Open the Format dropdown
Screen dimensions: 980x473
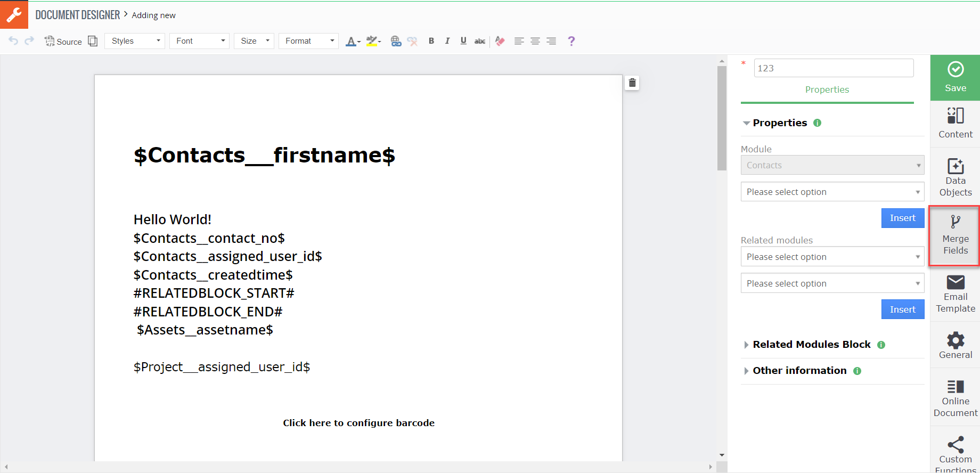coord(308,41)
